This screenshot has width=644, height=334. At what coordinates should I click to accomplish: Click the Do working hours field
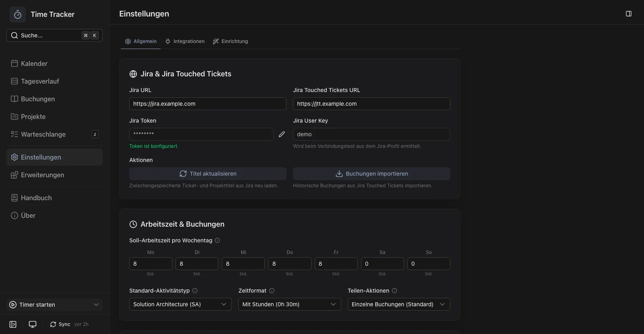pos(290,264)
